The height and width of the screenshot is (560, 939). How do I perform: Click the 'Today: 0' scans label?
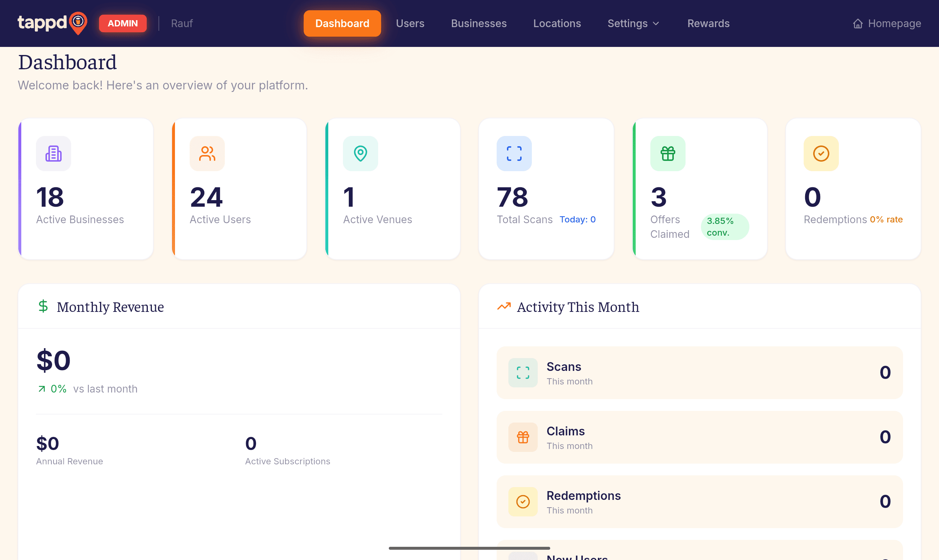pos(578,220)
